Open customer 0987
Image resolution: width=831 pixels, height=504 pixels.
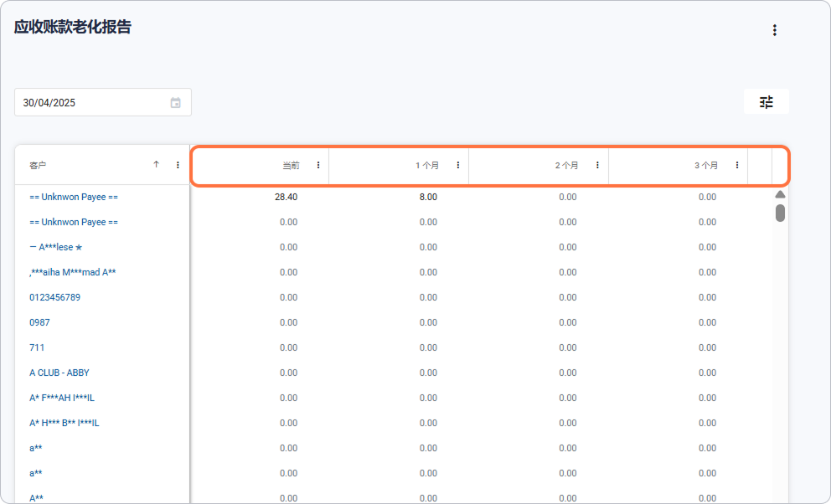39,322
